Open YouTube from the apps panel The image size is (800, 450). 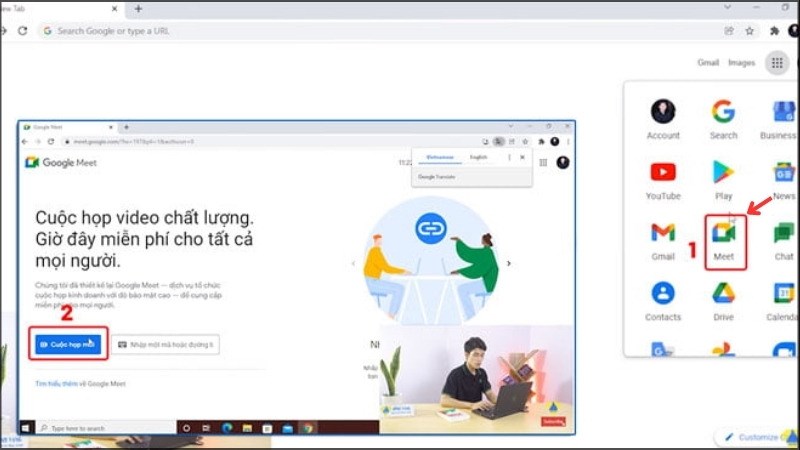point(663,180)
